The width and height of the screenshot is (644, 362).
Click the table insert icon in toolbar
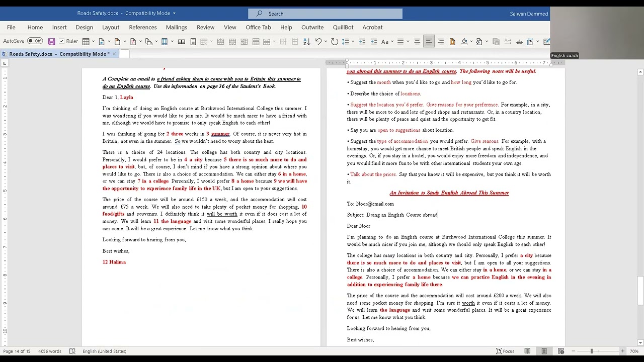[86, 41]
